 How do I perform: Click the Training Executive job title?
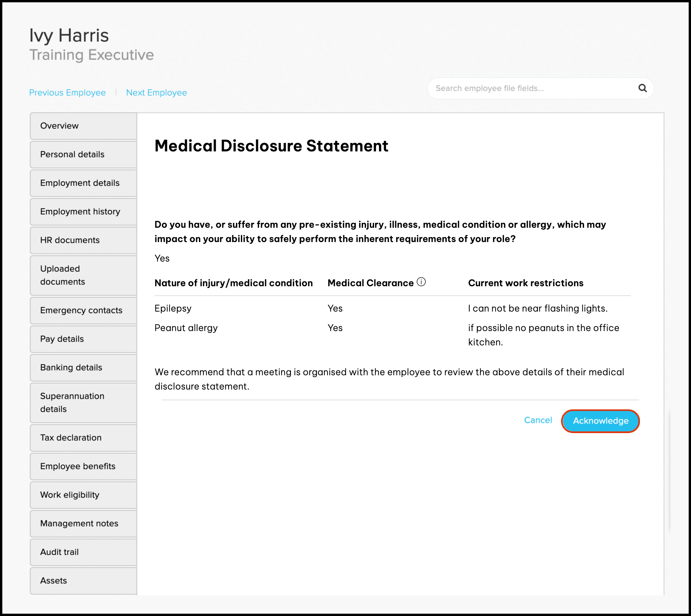pos(92,55)
